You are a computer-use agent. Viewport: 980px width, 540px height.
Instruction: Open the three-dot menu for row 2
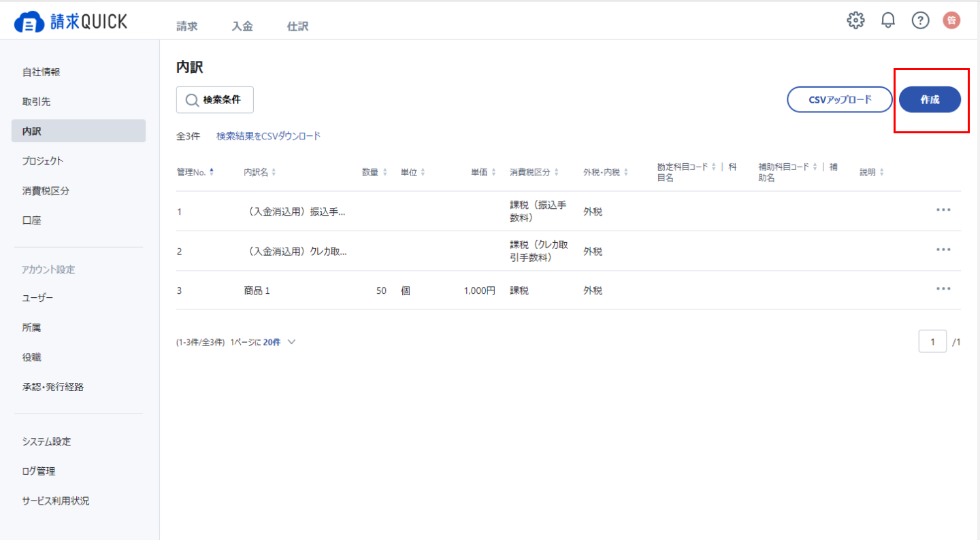943,250
